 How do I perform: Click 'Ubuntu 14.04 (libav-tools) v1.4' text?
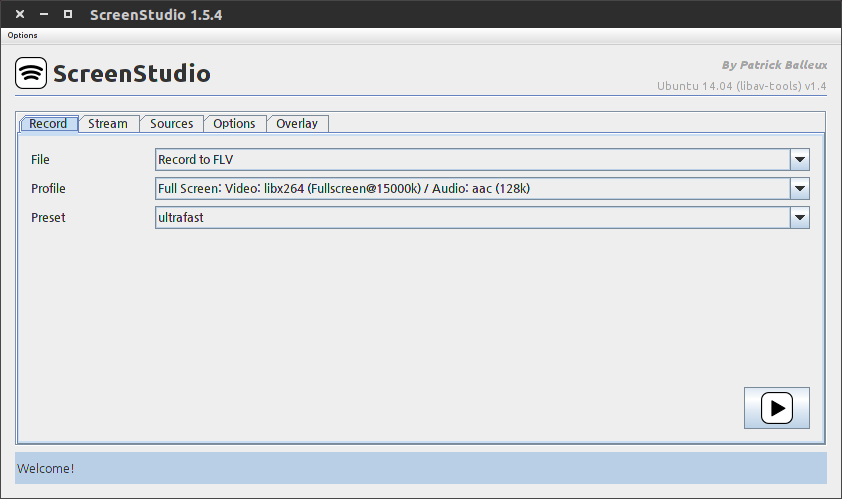point(742,86)
